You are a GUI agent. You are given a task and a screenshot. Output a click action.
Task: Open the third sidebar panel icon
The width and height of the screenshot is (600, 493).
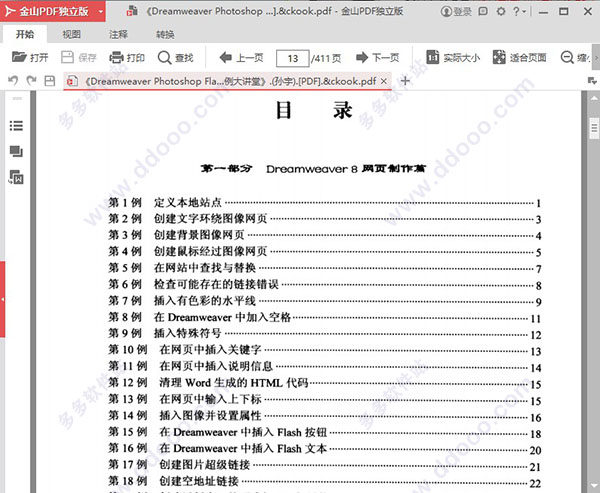coord(16,177)
